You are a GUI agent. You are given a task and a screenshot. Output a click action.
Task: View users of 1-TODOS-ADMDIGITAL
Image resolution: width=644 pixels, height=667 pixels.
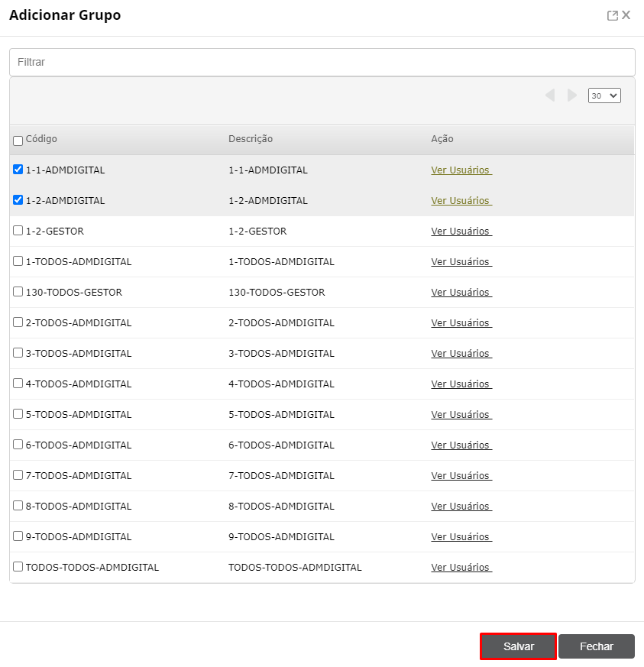click(x=461, y=262)
